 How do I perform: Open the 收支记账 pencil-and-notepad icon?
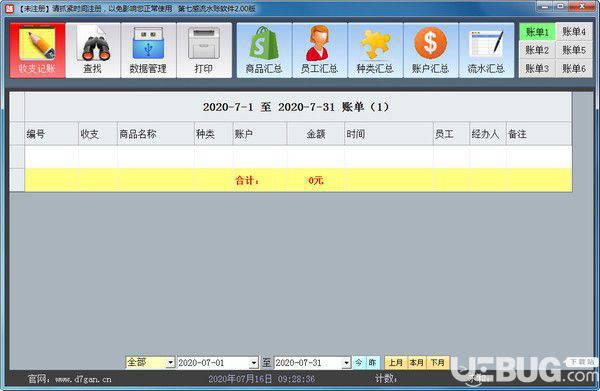coord(38,50)
